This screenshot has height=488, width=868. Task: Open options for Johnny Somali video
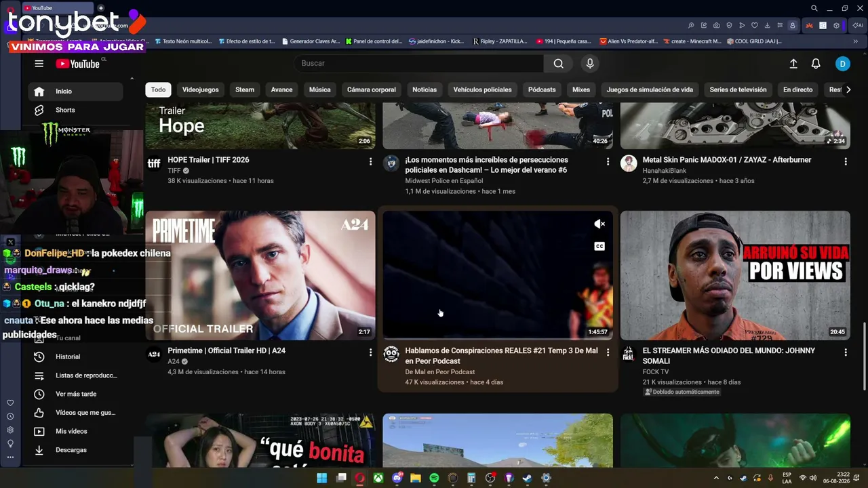(x=845, y=352)
